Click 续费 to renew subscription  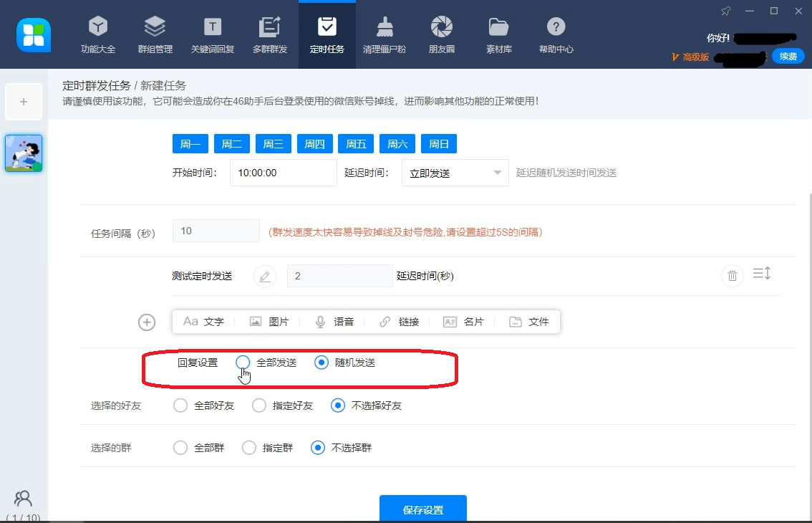(x=788, y=55)
